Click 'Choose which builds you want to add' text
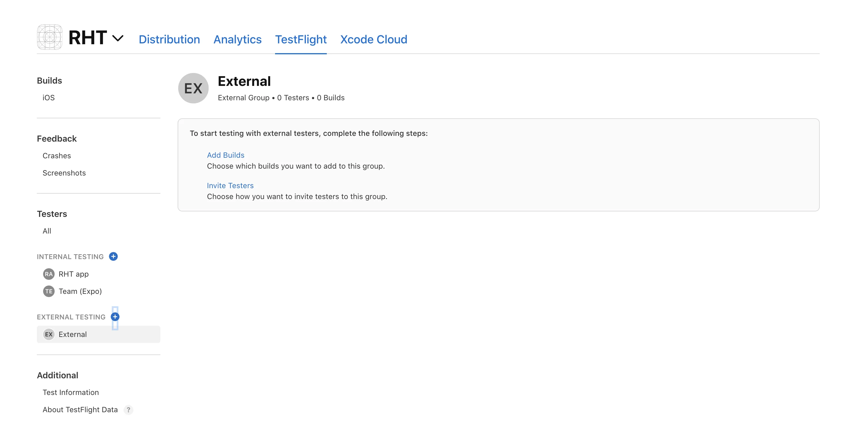Viewport: 868px width, 428px height. [x=296, y=166]
